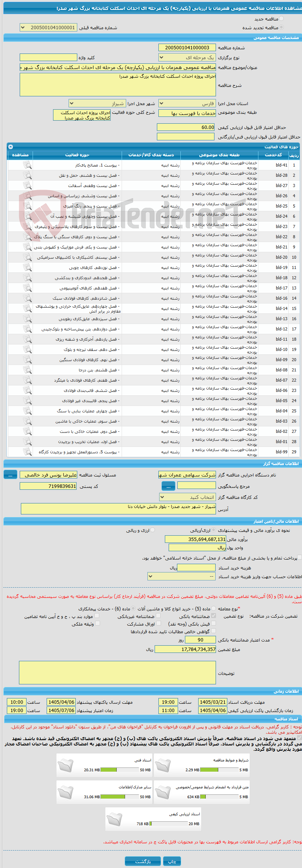This screenshot has height=868, width=302.
Task: Open the view icon for row bld-19
Action: click(27, 267)
